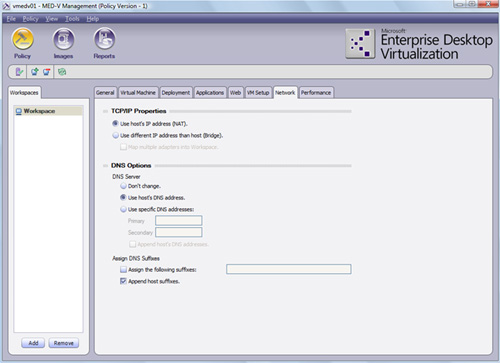Switch to the VM Setup tab

coord(258,93)
